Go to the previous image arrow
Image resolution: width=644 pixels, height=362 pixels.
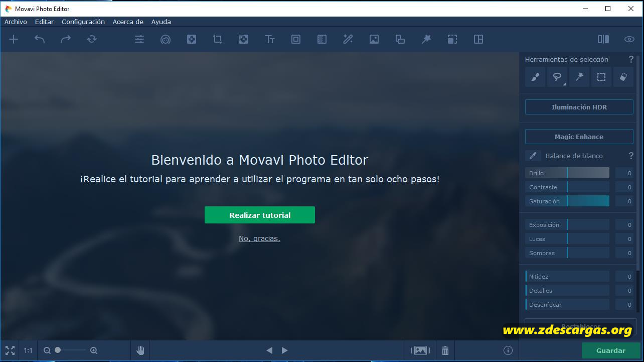click(x=269, y=350)
